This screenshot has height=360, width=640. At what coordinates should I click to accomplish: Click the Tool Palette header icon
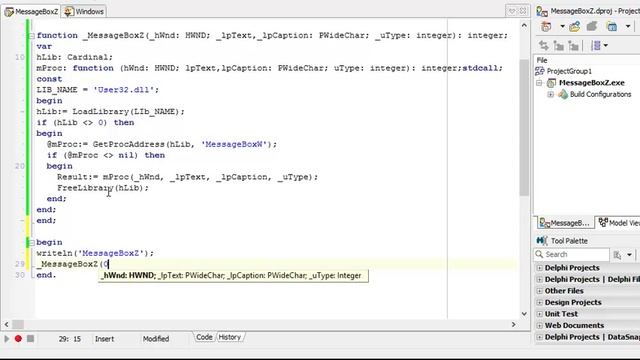coord(542,241)
